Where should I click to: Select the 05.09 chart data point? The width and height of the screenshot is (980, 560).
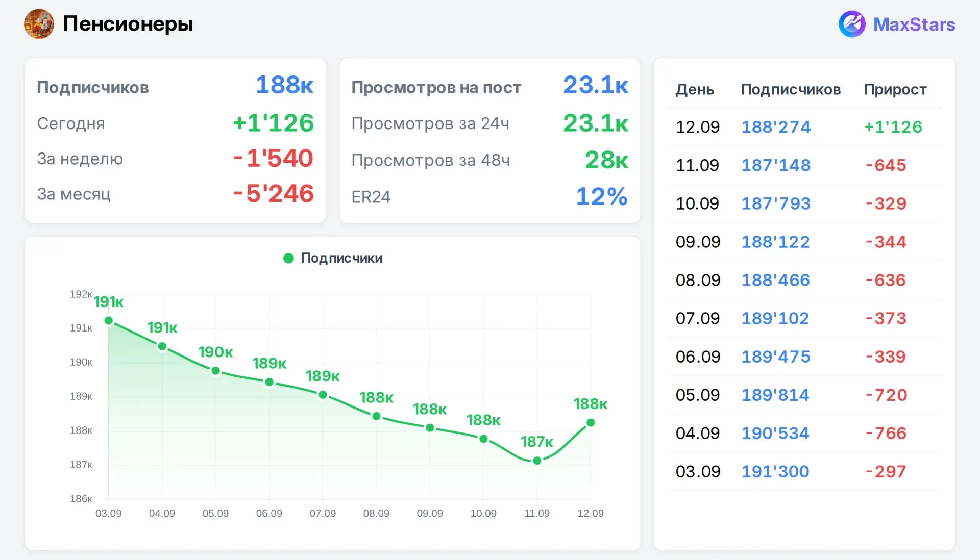click(216, 371)
